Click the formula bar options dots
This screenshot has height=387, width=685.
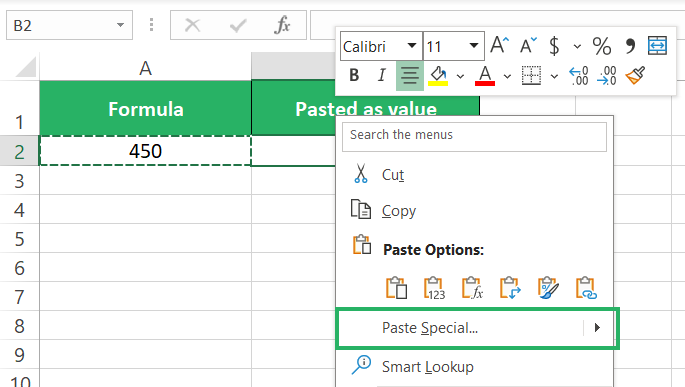pyautogui.click(x=152, y=25)
